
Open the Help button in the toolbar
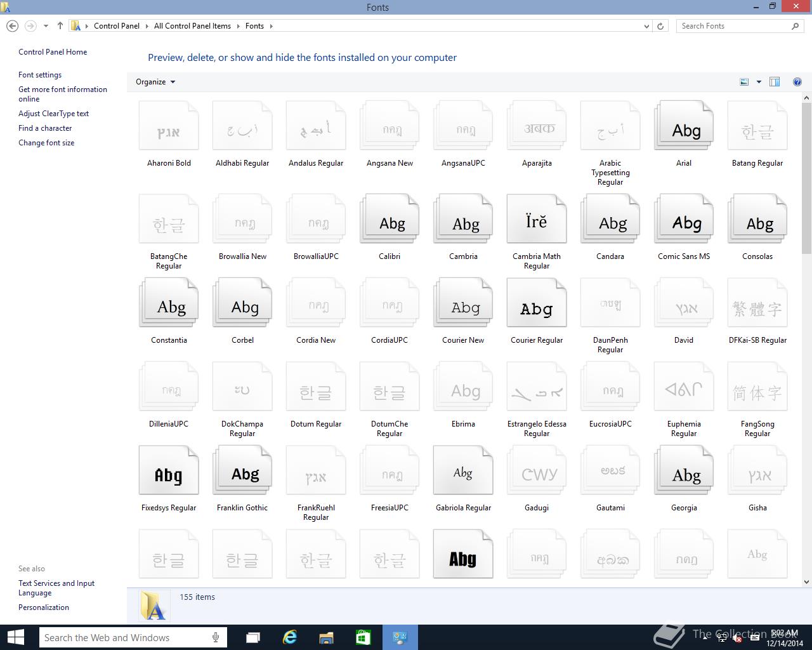[797, 82]
